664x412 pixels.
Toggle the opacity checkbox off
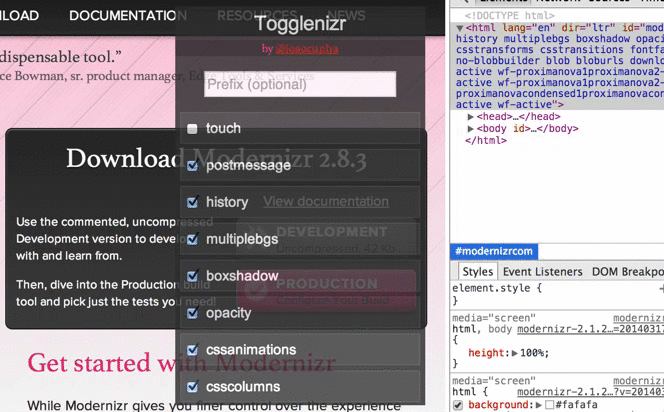click(x=192, y=313)
